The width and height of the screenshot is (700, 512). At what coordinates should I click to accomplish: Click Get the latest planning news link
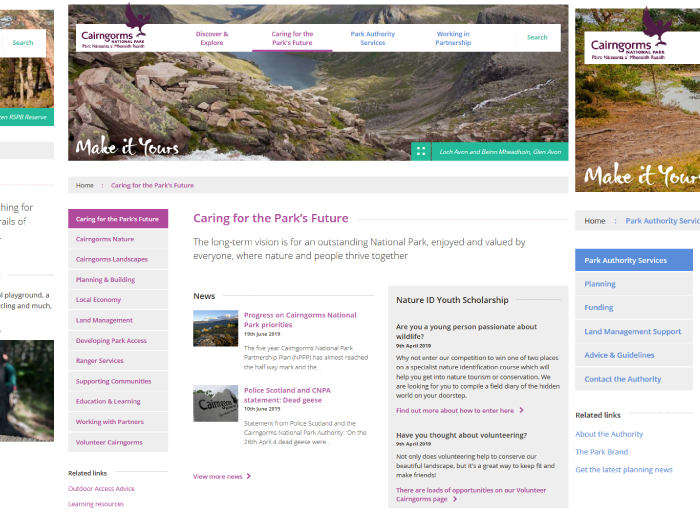[624, 470]
